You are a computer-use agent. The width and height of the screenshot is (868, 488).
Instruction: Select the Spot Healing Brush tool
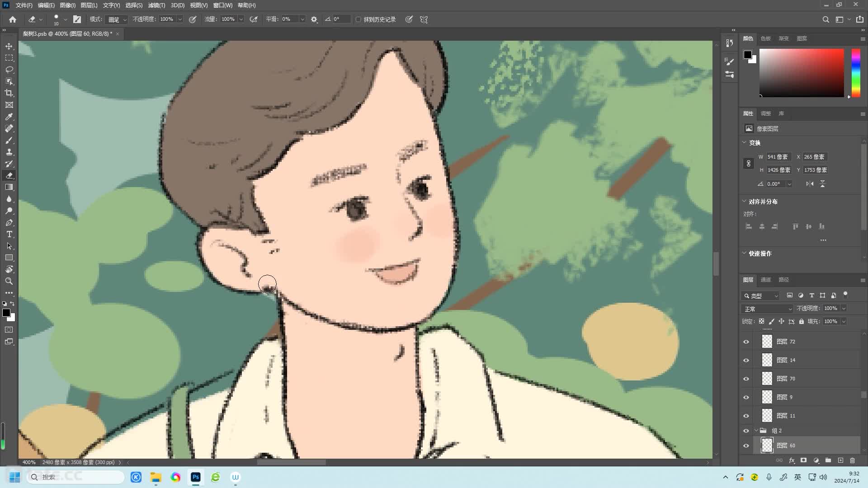click(x=9, y=128)
